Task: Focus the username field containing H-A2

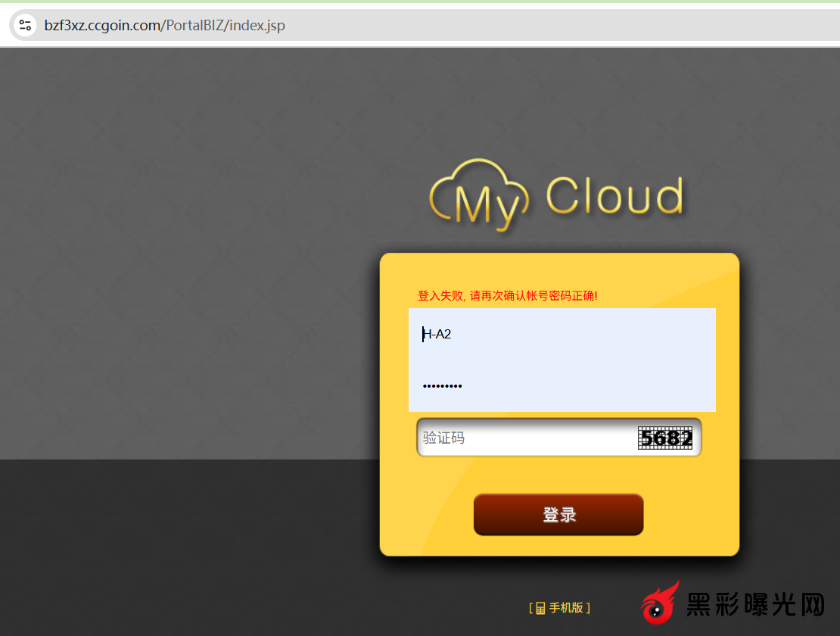Action: point(562,334)
